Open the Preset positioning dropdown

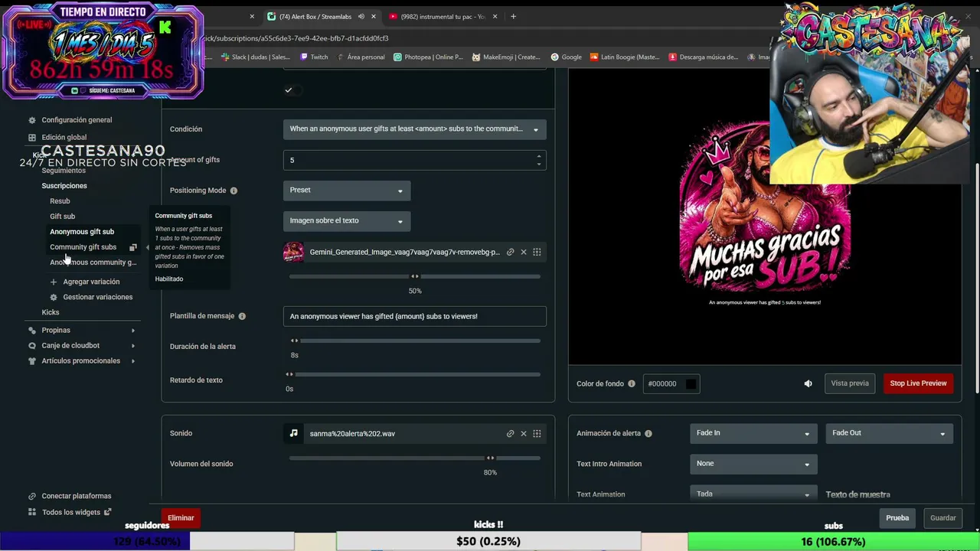coord(347,191)
